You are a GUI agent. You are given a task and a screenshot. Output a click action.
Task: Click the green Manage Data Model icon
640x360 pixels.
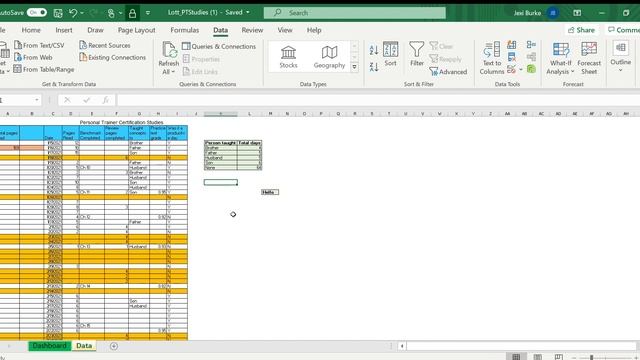pos(531,69)
